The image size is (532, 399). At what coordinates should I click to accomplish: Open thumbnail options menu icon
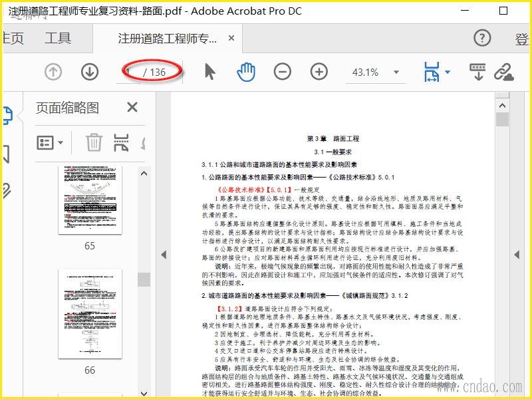click(x=50, y=142)
